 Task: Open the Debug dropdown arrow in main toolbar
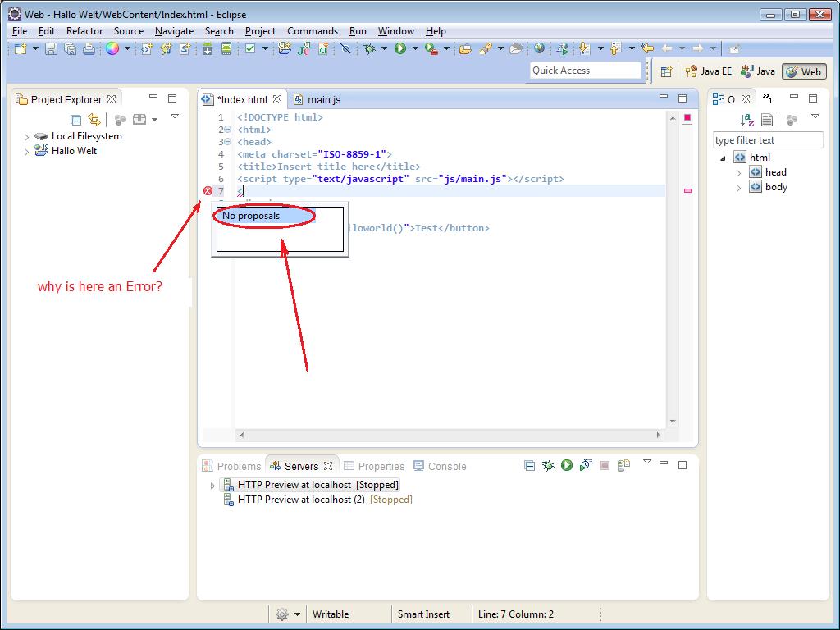(x=384, y=48)
